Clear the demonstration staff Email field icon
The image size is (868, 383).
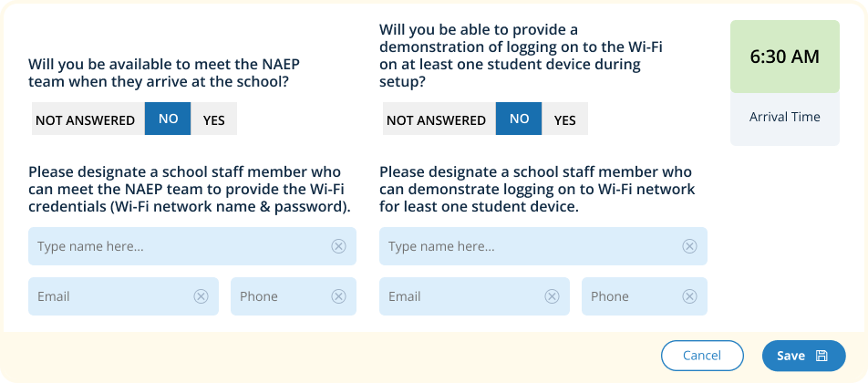552,296
